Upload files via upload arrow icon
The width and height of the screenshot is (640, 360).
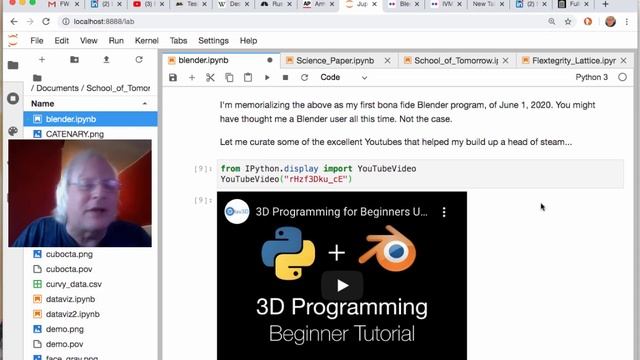click(x=106, y=60)
